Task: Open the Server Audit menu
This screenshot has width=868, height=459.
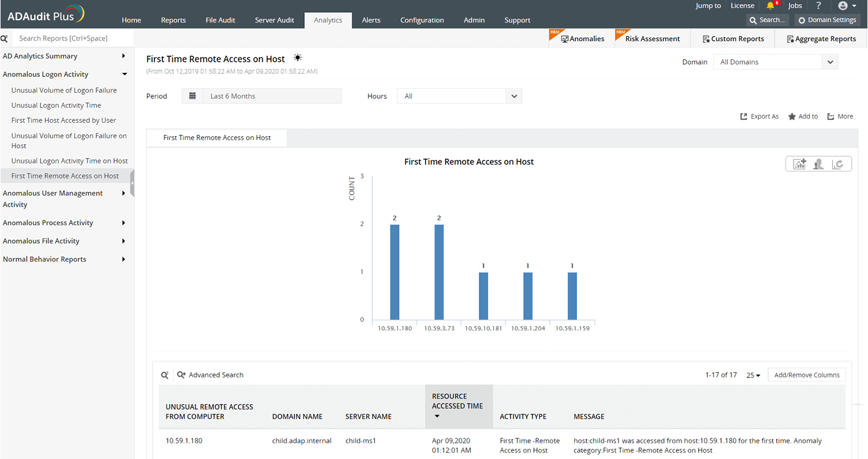Action: (275, 20)
